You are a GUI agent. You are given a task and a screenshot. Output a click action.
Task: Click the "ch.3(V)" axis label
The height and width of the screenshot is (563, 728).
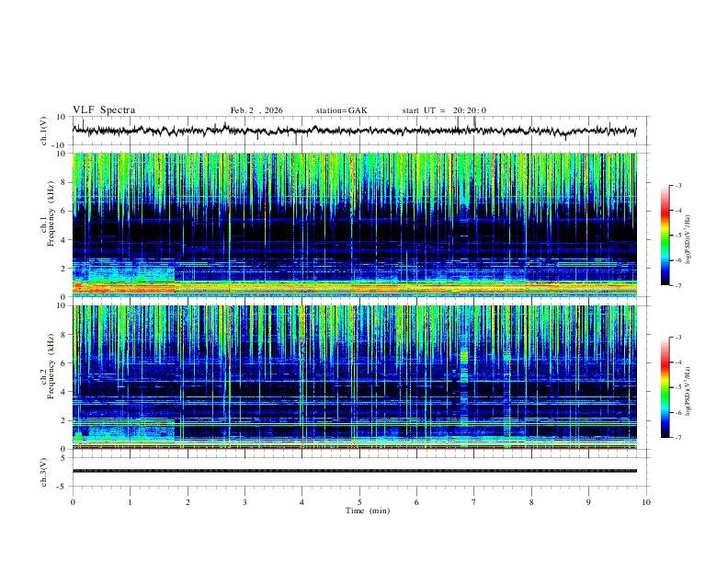pos(43,472)
